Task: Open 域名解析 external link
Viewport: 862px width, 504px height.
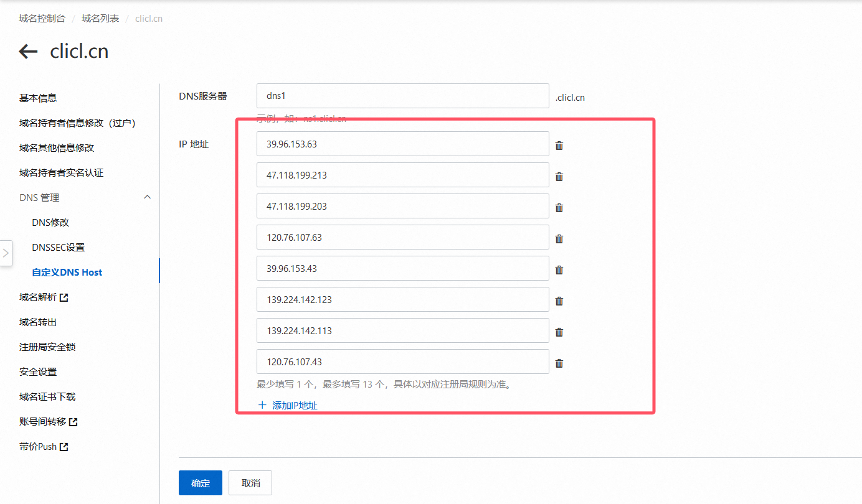Action: (44, 297)
